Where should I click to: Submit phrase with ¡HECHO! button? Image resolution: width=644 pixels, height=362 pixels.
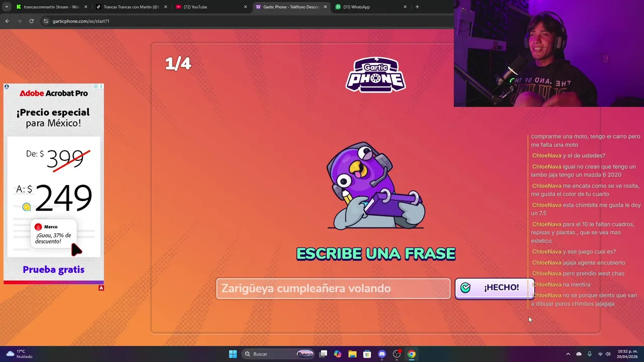pos(494,288)
